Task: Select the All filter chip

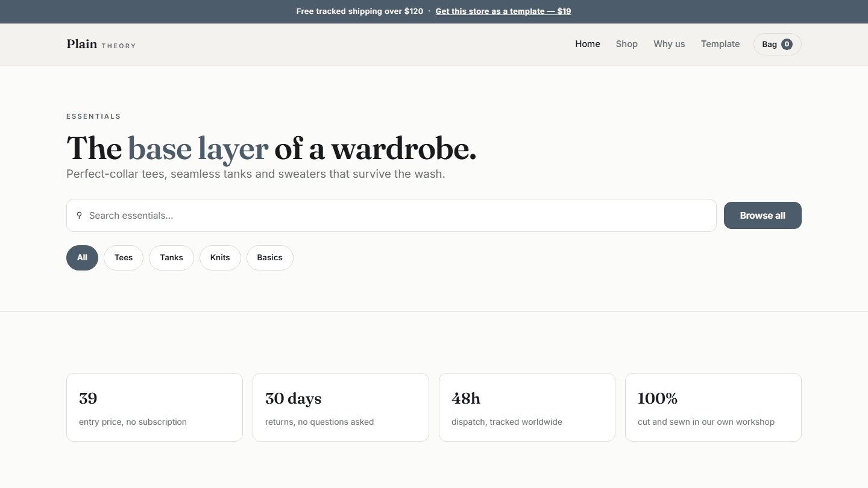Action: (x=82, y=258)
